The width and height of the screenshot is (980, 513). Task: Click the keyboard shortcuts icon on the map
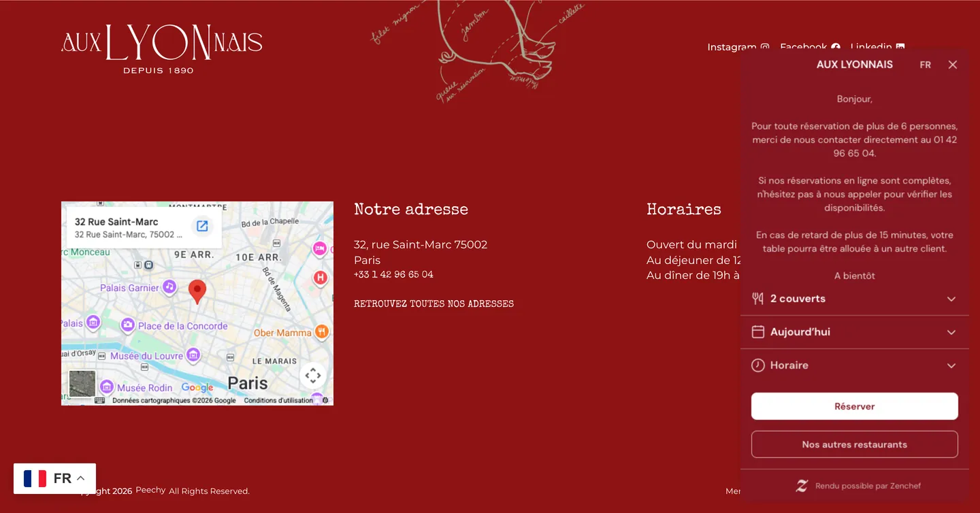(99, 401)
